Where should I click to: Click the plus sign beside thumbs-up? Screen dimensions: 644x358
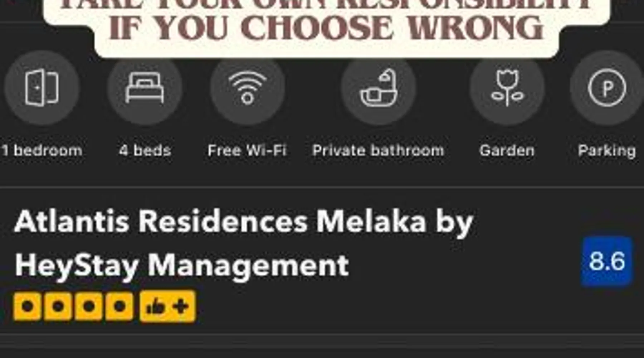tap(181, 306)
